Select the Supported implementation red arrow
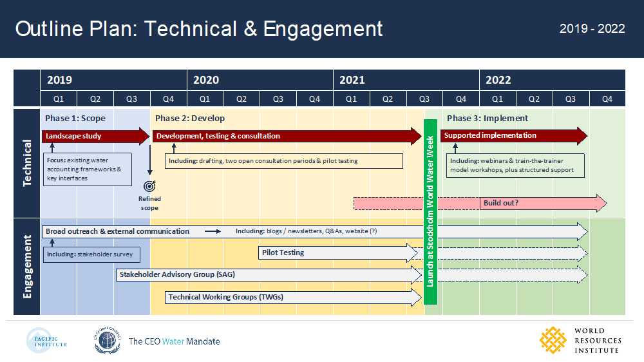The width and height of the screenshot is (644, 362). click(514, 136)
